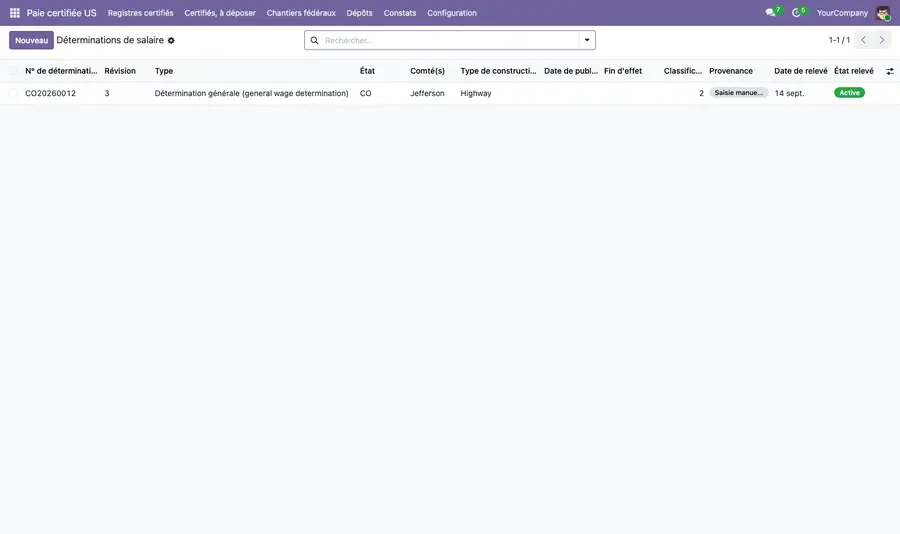
Task: Click the CO state cell
Action: coord(366,93)
